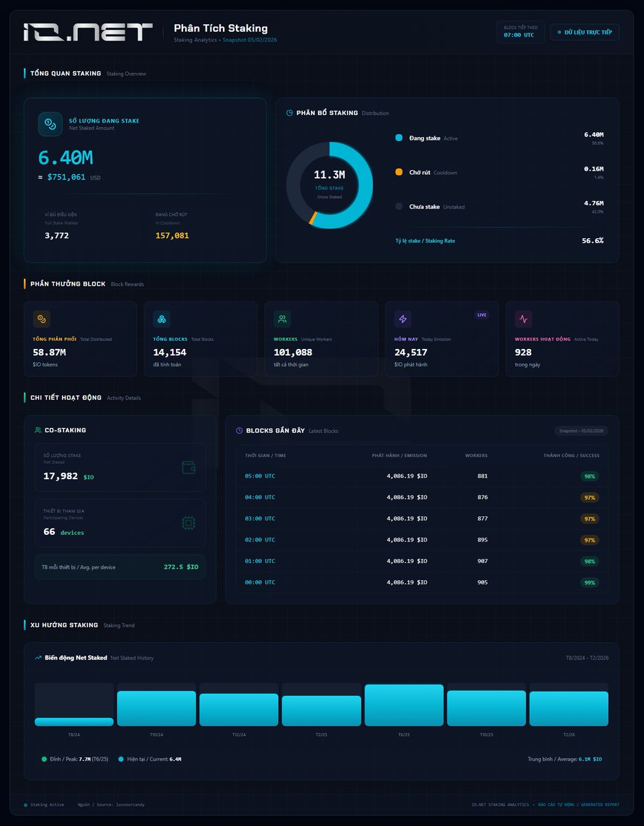Screen dimensions: 644x826
Task: Click the workers icon above Unique Workers stat
Action: 283,319
